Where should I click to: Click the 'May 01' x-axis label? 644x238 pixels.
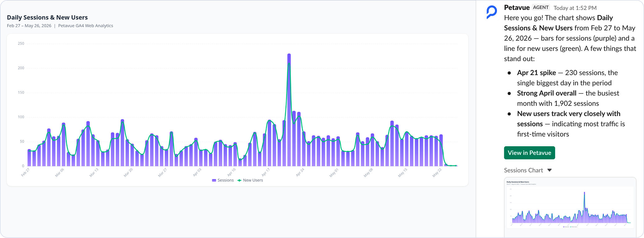pos(334,173)
